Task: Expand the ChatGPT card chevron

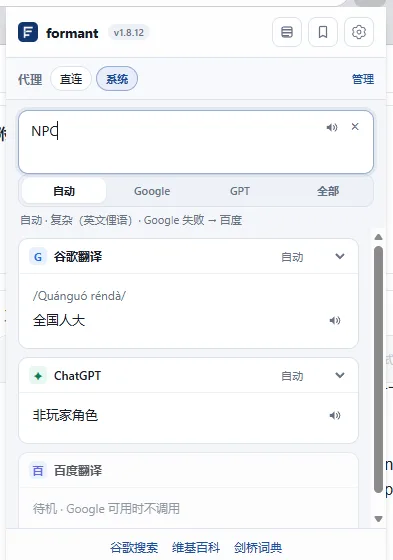Action: point(340,375)
